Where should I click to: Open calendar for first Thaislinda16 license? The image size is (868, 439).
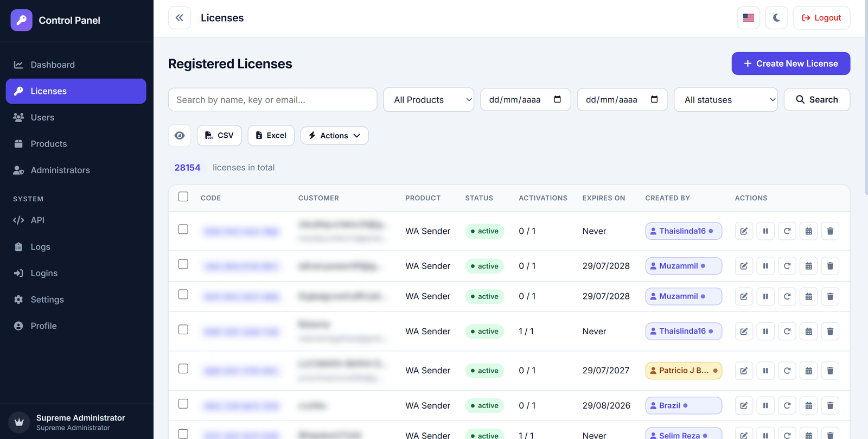point(809,231)
